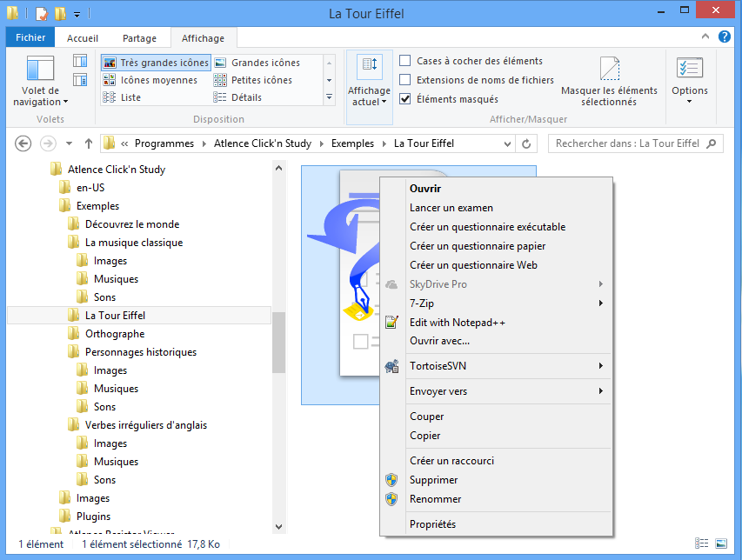The height and width of the screenshot is (560, 742).
Task: Select Découvrez le monde folder
Action: [x=132, y=224]
